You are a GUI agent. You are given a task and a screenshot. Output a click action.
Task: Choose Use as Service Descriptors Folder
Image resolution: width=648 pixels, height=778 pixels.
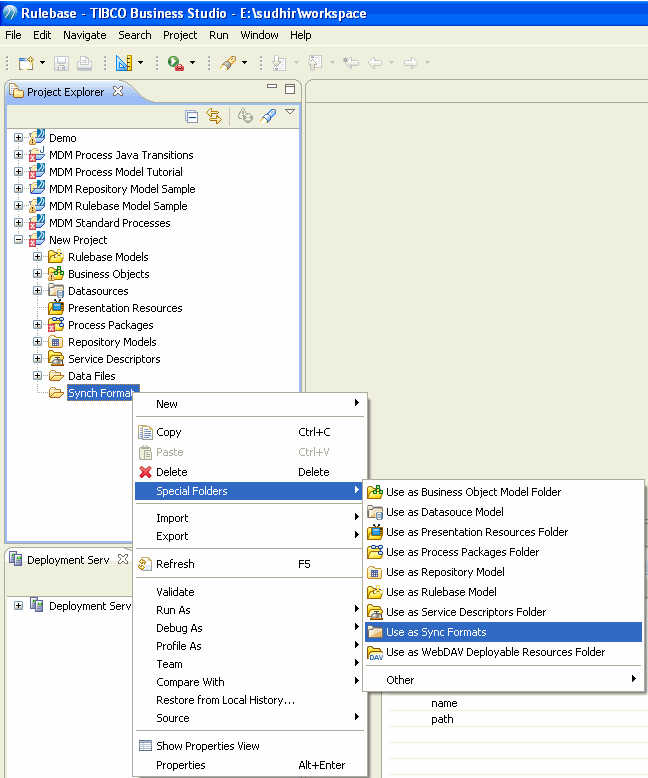[503, 612]
